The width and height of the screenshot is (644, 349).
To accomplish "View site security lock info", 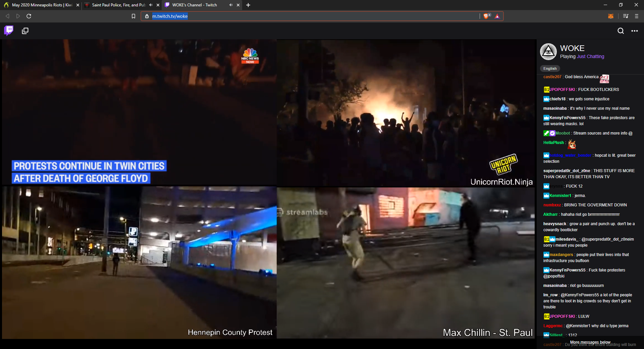I will tap(147, 16).
